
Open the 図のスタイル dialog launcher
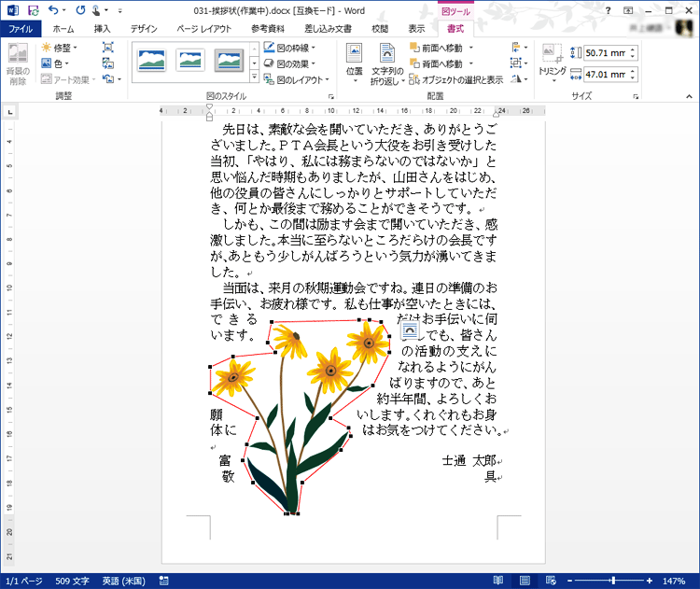pos(330,96)
